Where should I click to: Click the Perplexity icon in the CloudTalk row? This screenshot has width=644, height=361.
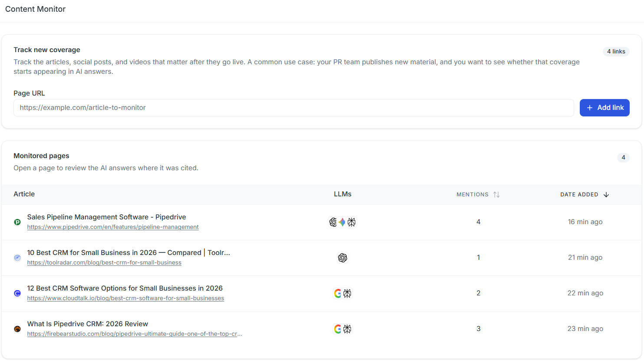coord(347,293)
